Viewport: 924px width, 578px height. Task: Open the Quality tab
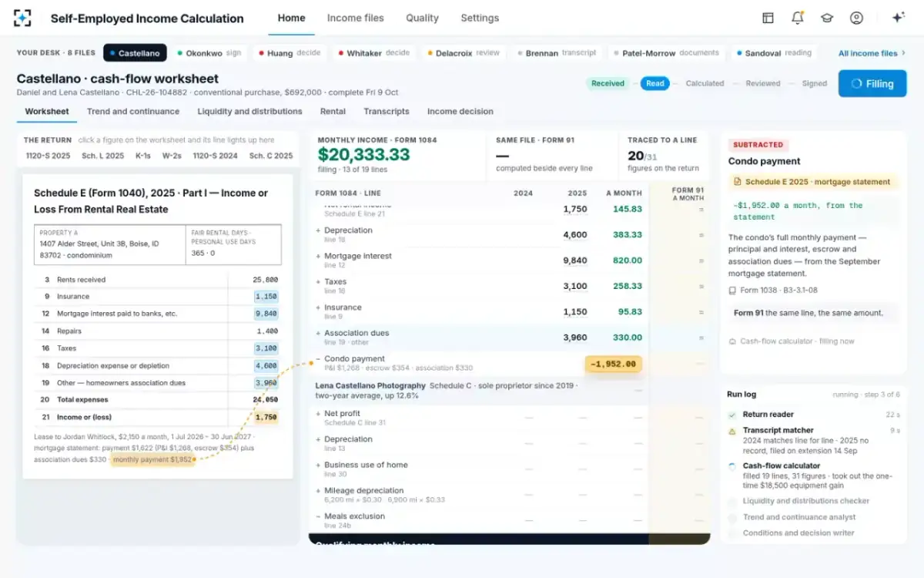click(422, 18)
